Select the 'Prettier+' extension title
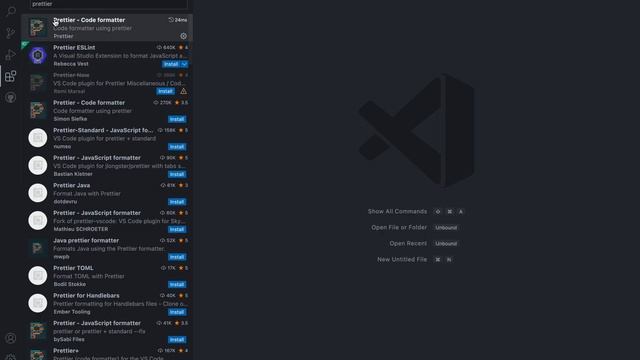This screenshot has height=360, width=640. (66, 351)
